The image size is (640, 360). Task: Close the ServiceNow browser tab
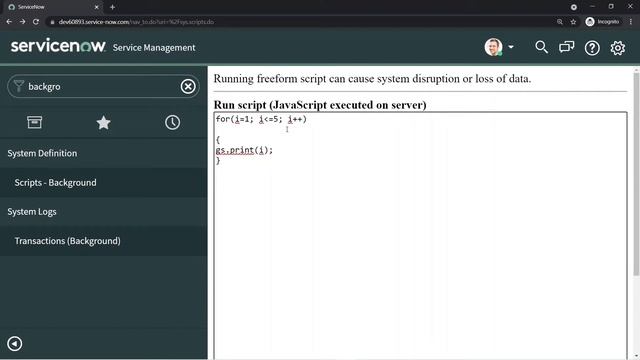(97, 7)
